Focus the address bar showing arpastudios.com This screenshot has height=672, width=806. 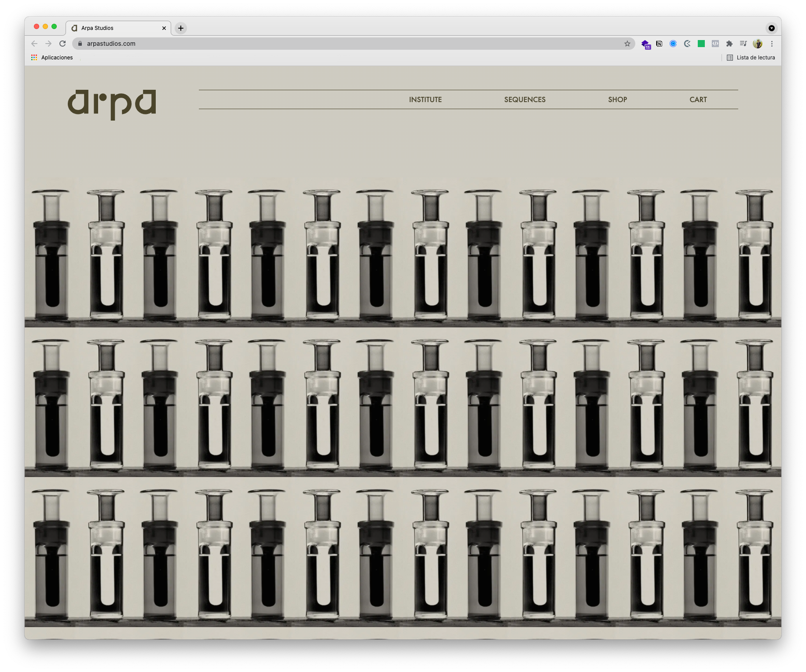click(x=354, y=44)
